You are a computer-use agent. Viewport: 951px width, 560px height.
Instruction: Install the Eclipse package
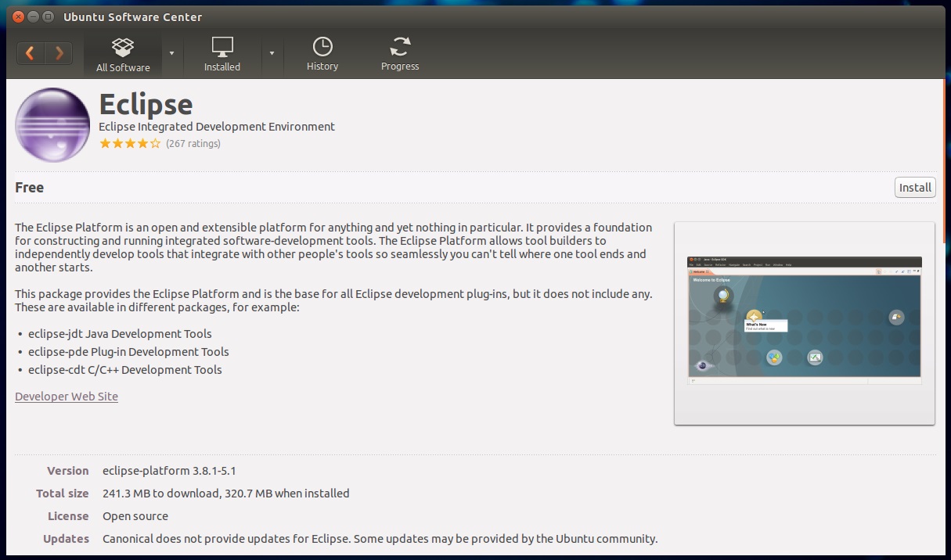[x=914, y=187]
